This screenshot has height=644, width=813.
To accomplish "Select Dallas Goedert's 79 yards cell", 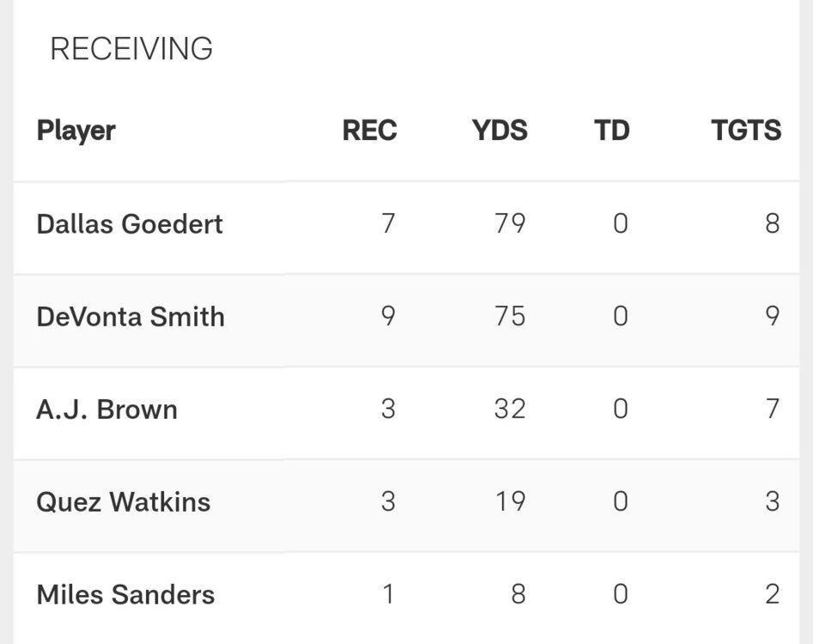I will coord(509,224).
